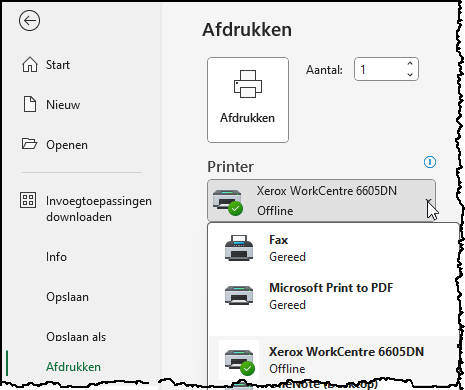Click the large Afdrukken print button
This screenshot has height=390, width=465.
(248, 100)
